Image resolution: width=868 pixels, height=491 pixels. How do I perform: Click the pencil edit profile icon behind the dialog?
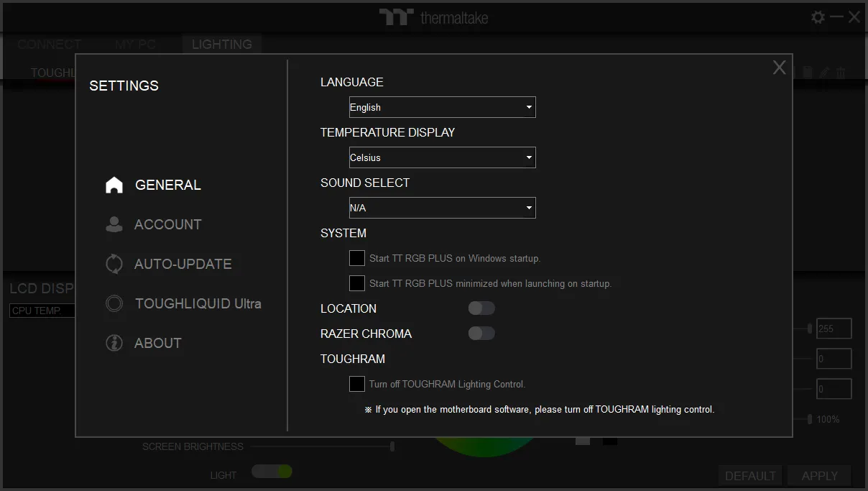(x=824, y=72)
